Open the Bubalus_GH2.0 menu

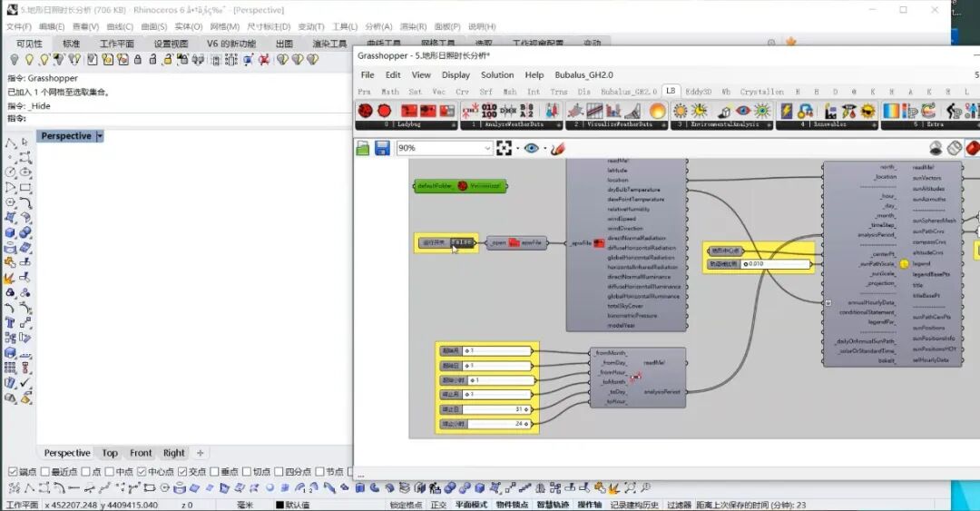[x=583, y=74]
